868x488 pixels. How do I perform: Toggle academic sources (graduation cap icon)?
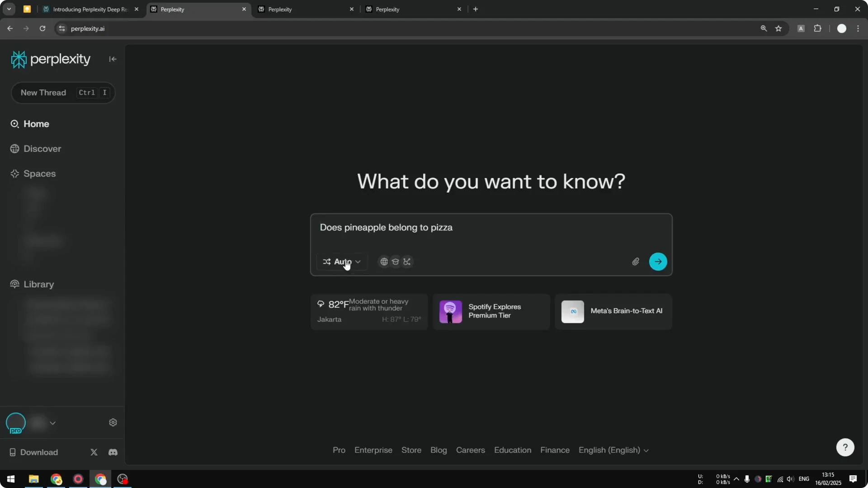point(395,262)
